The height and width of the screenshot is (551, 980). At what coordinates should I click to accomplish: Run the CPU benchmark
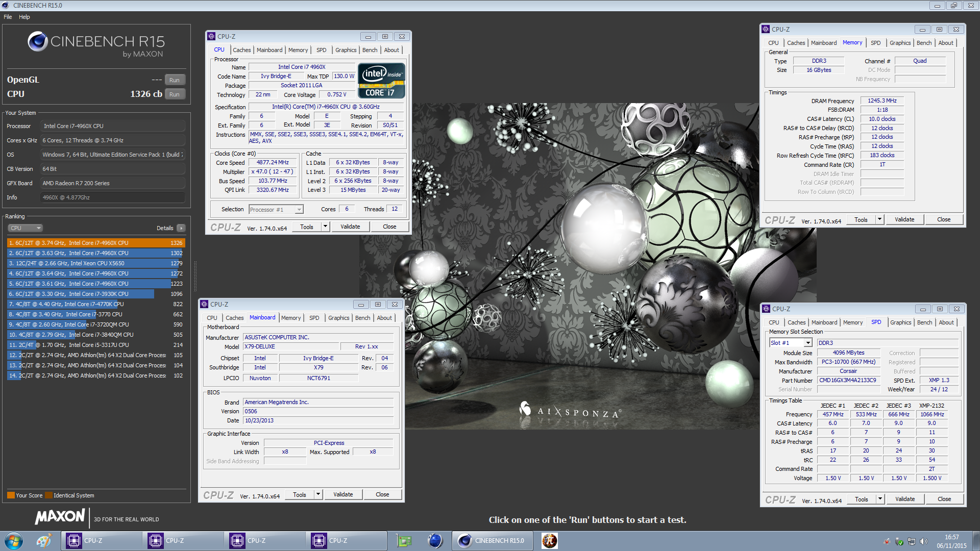tap(175, 94)
